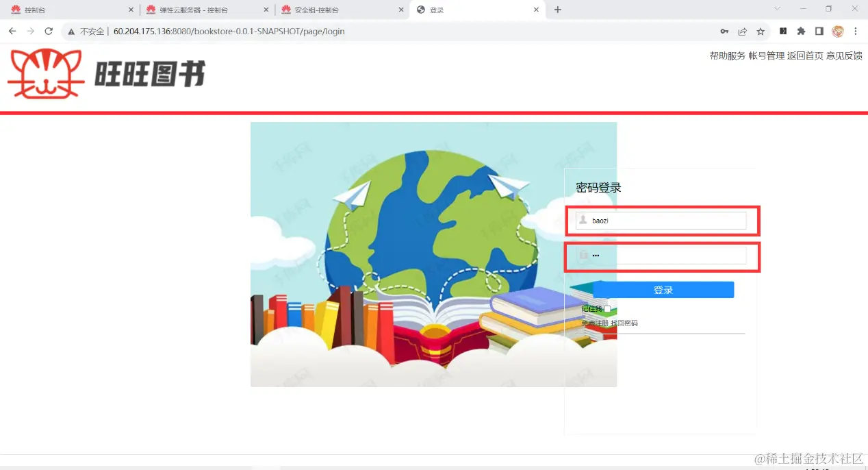The image size is (868, 470).
Task: Click the black terminal extension icon
Action: (x=783, y=32)
